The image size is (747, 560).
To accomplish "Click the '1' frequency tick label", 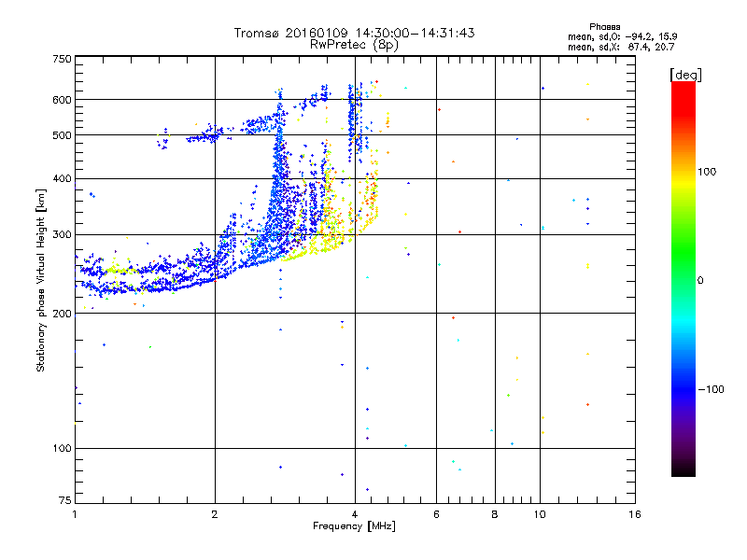I will [75, 514].
